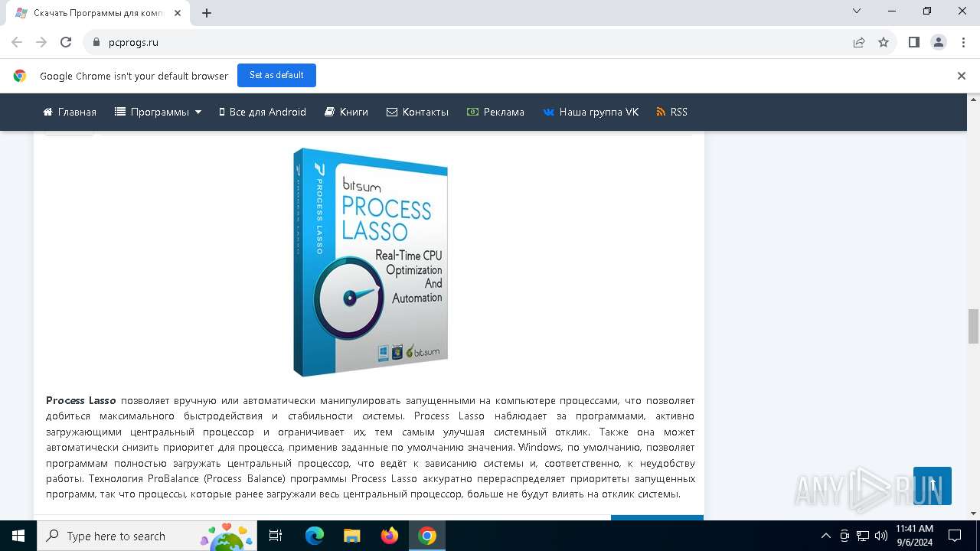Open Task View on taskbar
Screen dimensions: 980x551
tap(276, 536)
